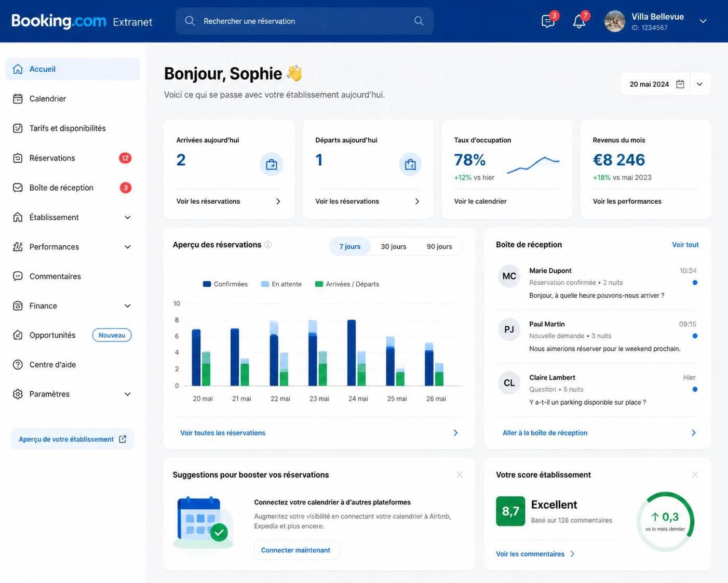Open Réservations in sidebar
728x583 pixels.
(73, 158)
